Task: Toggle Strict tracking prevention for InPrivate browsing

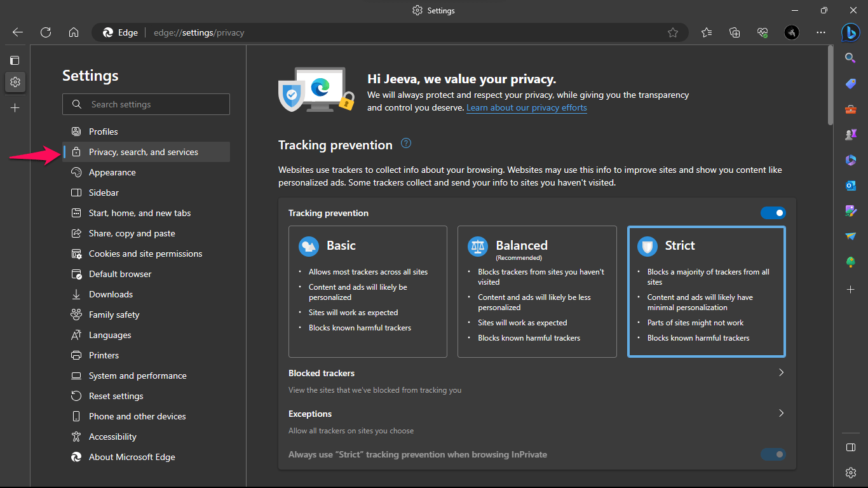Action: pos(773,454)
